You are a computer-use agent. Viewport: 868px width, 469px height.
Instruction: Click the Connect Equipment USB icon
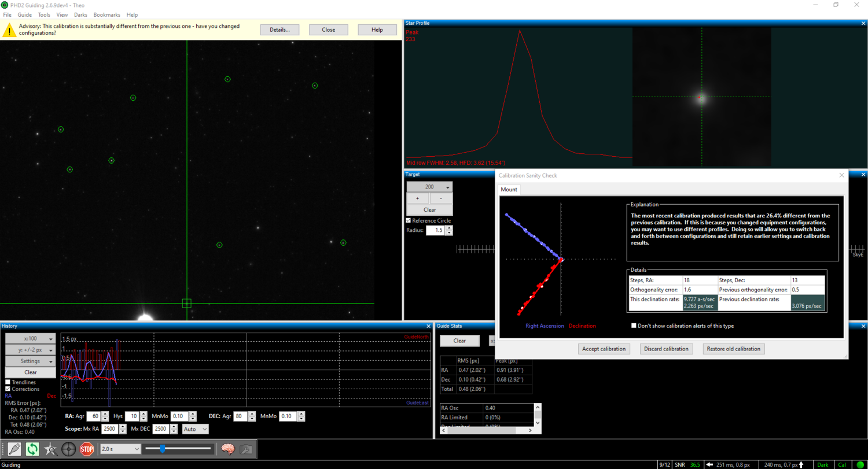coord(14,449)
